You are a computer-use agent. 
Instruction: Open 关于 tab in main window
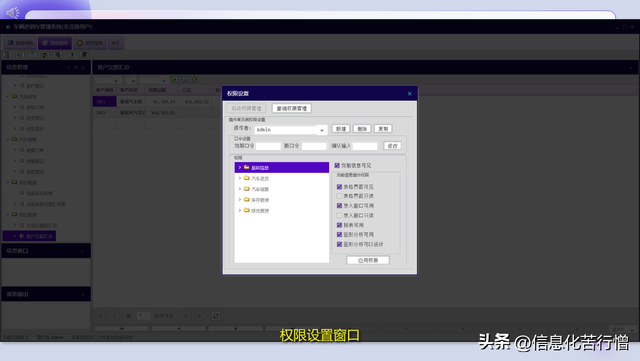coord(116,43)
